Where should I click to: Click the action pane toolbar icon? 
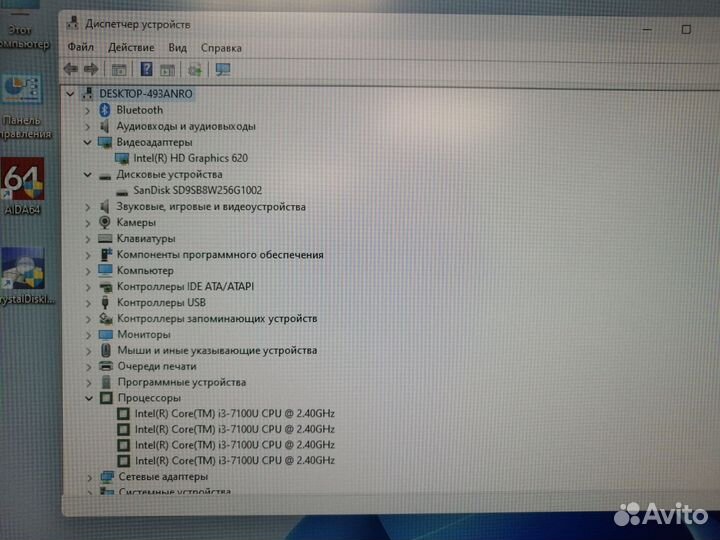pyautogui.click(x=167, y=70)
